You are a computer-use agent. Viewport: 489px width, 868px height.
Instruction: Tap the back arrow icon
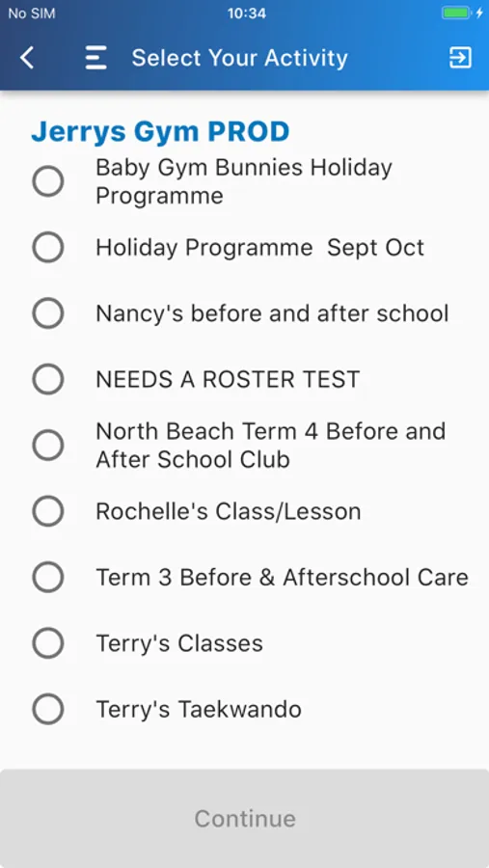click(x=27, y=58)
